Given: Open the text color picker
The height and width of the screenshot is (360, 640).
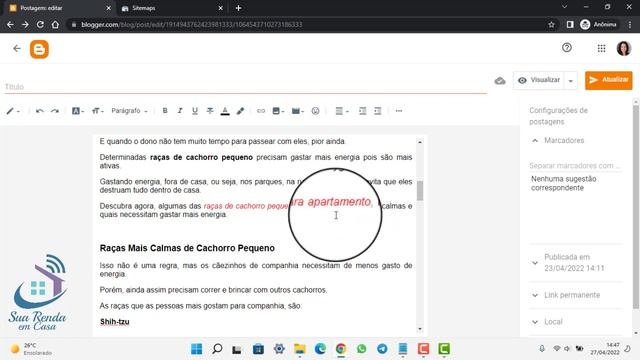Looking at the screenshot, I should (x=225, y=111).
